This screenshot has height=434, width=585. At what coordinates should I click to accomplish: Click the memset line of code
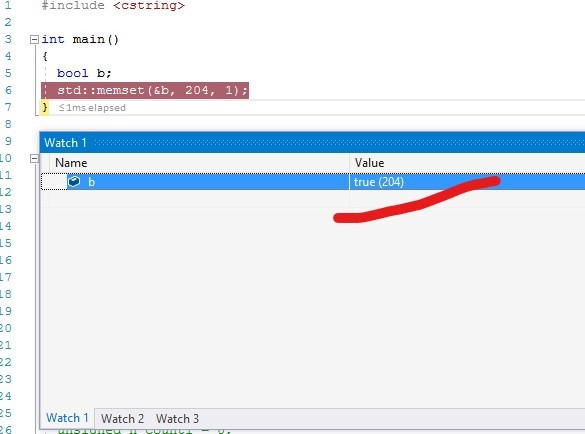152,90
